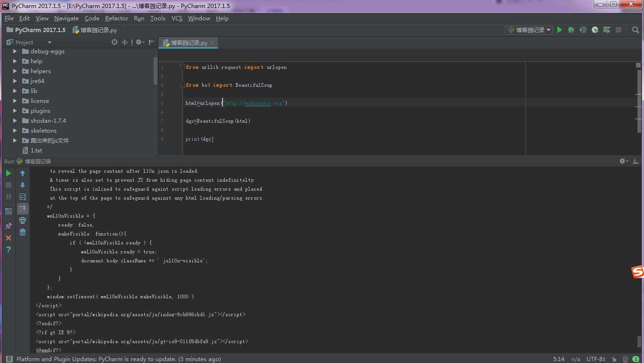Select PyCharm 2017.1.5 breadcrumb
The width and height of the screenshot is (644, 363).
pos(36,30)
